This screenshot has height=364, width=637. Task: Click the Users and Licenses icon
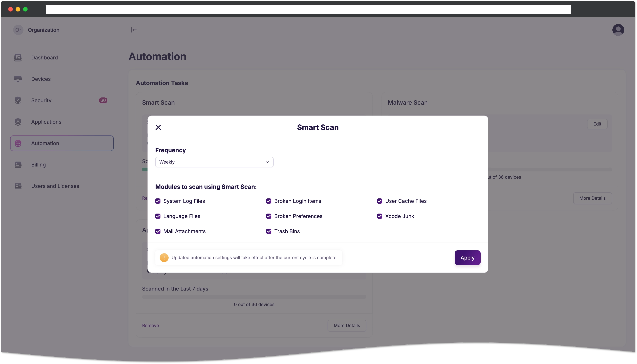[18, 186]
